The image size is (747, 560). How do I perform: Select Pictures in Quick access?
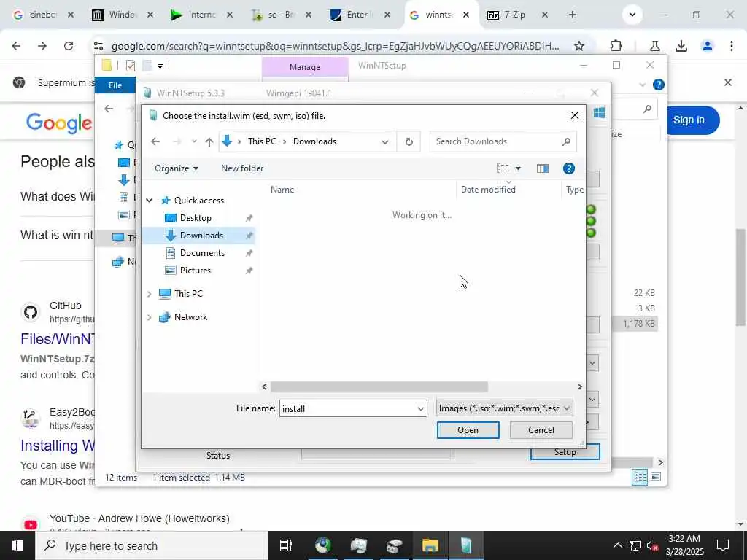click(195, 271)
